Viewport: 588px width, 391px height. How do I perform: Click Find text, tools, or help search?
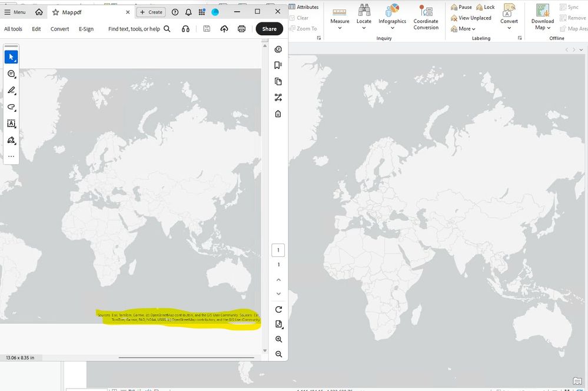[139, 29]
